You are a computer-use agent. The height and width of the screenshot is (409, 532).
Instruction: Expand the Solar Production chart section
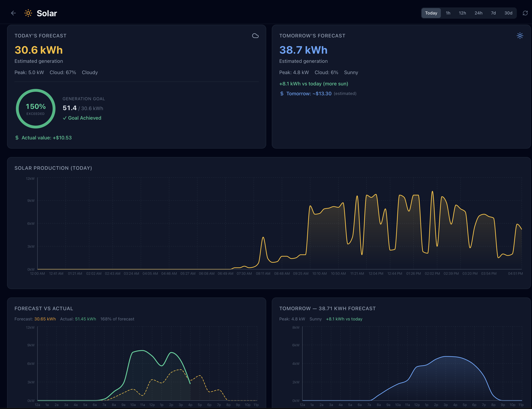pos(53,168)
